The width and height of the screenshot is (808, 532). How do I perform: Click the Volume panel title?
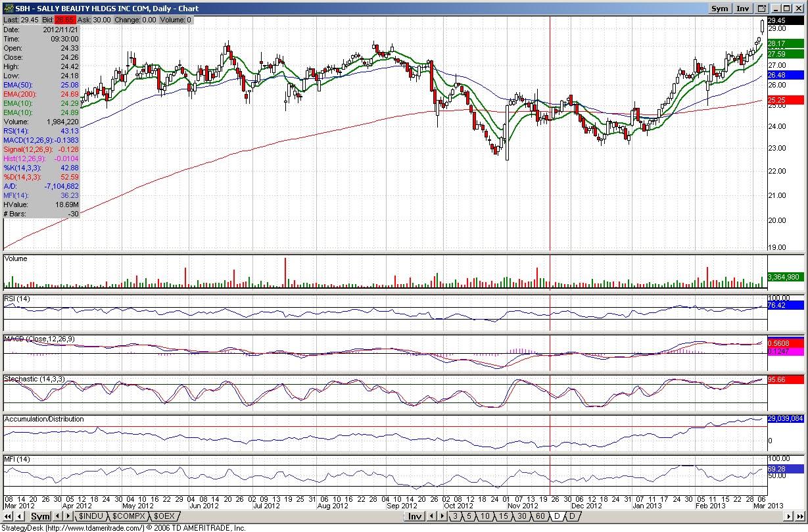coord(16,258)
